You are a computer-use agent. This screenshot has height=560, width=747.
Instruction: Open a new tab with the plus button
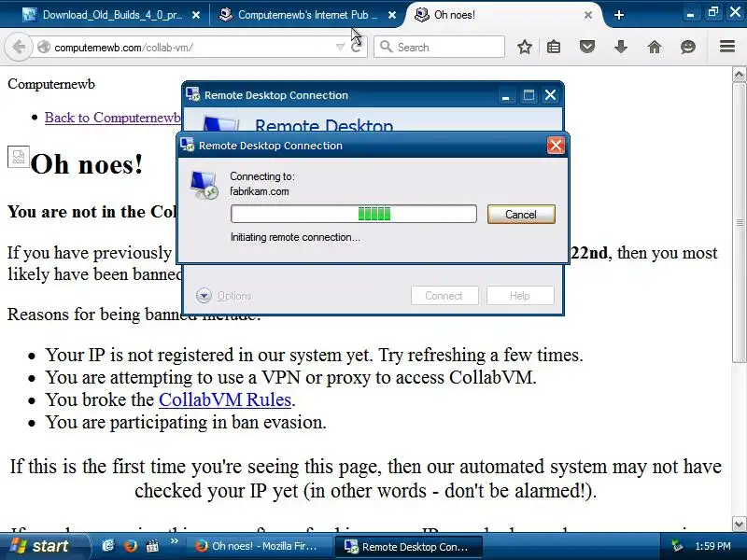point(619,15)
